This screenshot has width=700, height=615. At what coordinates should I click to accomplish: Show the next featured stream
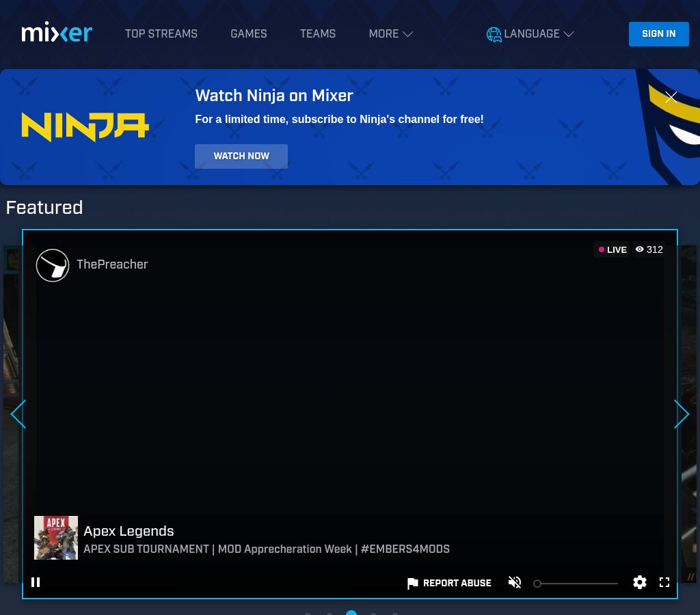pyautogui.click(x=682, y=414)
